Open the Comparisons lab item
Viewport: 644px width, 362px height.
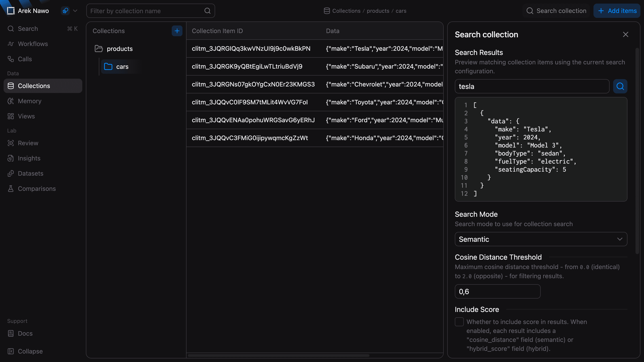(x=43, y=189)
